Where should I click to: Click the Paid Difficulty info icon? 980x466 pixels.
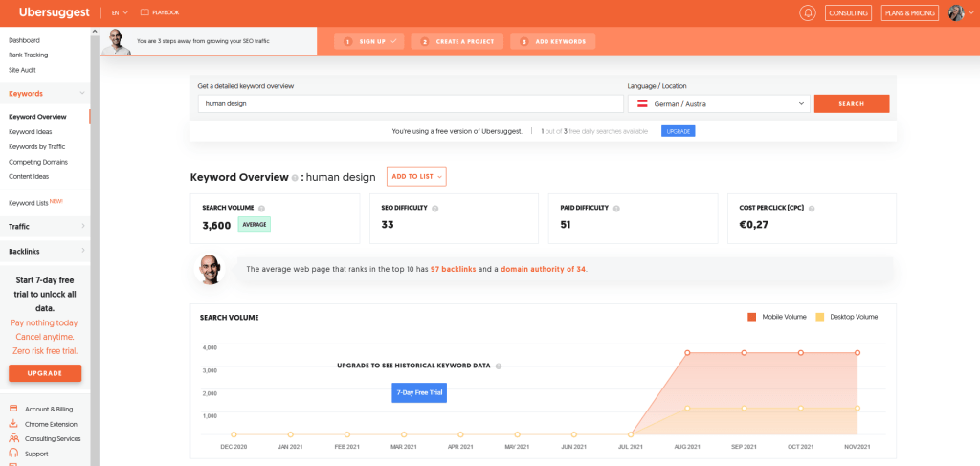pos(615,208)
